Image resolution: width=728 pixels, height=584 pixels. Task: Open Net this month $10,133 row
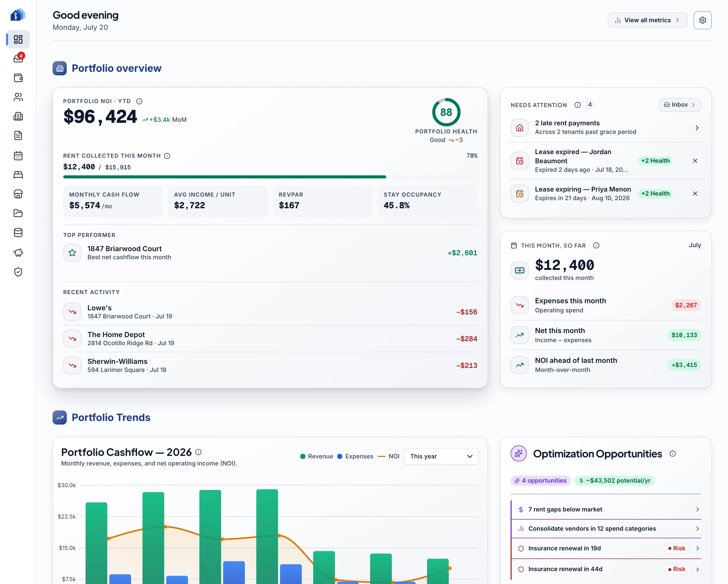(606, 335)
